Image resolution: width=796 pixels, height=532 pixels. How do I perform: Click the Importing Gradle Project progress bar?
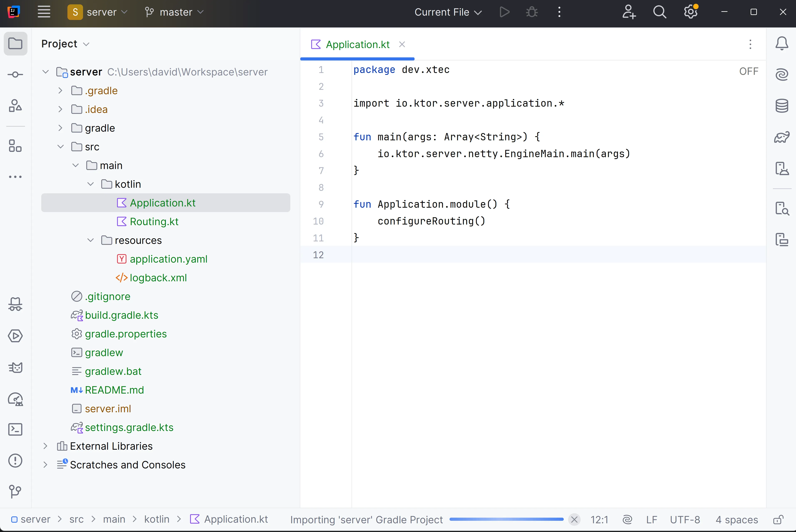pyautogui.click(x=506, y=520)
